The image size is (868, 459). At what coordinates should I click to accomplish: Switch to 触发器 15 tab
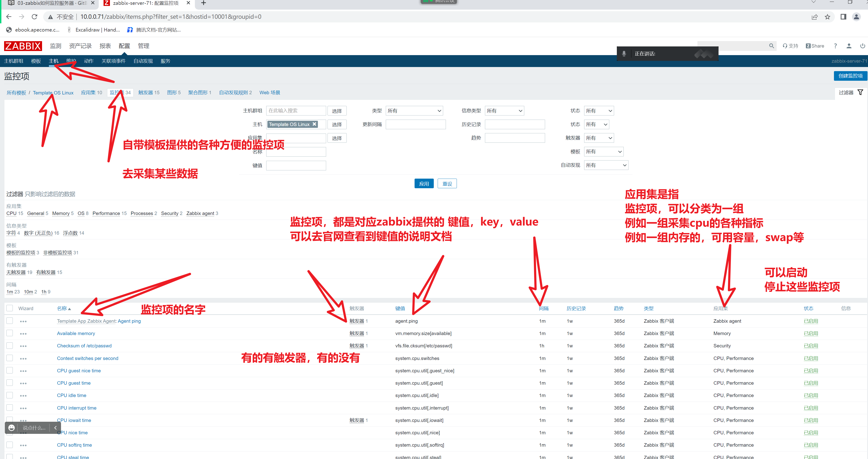(x=149, y=92)
